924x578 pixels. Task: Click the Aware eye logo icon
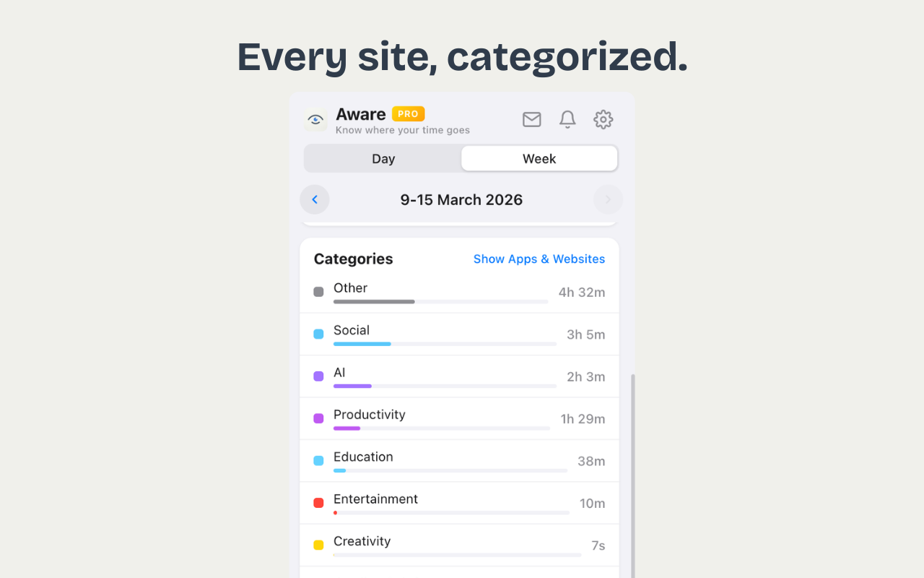315,120
